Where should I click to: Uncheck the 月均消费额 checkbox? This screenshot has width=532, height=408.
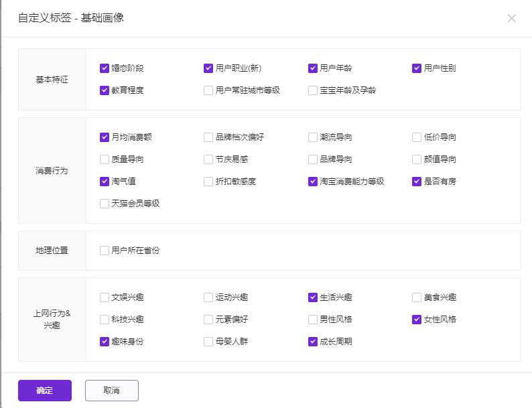[105, 137]
